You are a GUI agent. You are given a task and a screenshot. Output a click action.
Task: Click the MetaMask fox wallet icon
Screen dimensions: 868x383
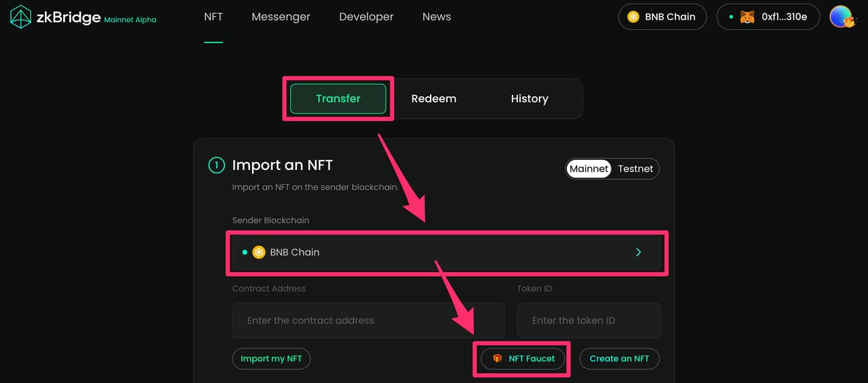pos(747,17)
